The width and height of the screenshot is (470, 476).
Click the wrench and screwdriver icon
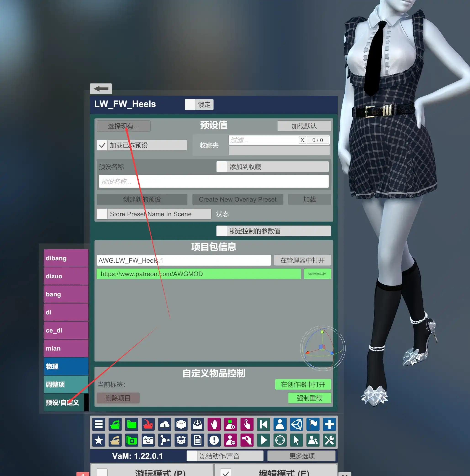[x=329, y=440]
